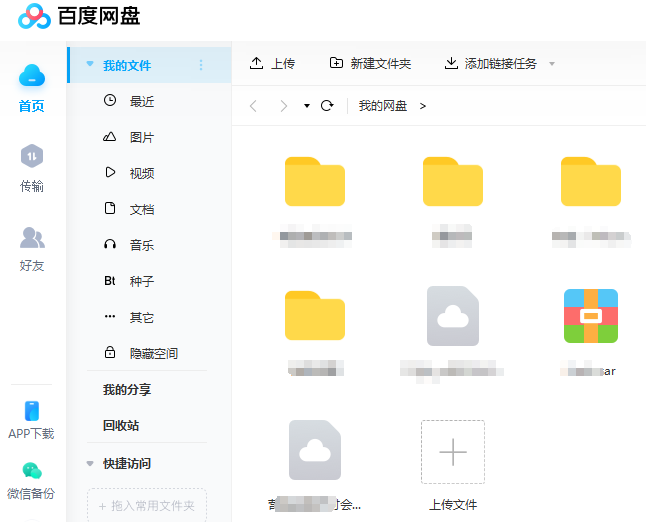Viewport: 646px width, 522px height.
Task: Open the navigation history dropdown arrow
Action: (x=306, y=106)
